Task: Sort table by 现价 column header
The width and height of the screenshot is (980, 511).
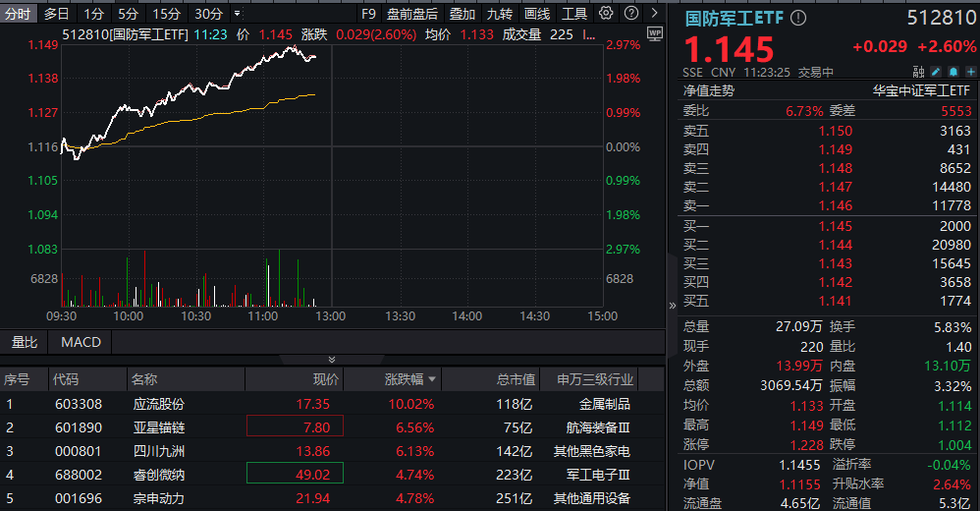Action: [x=326, y=379]
